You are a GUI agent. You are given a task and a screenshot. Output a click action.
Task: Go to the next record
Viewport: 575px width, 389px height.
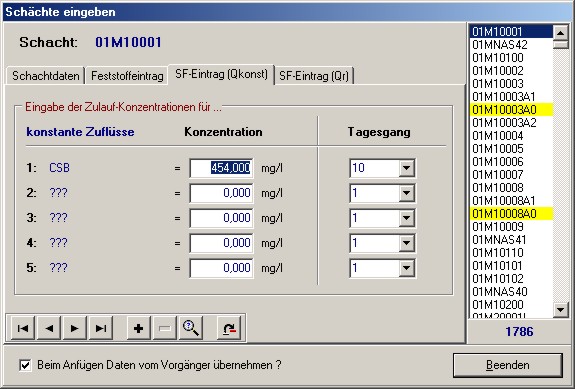pyautogui.click(x=75, y=328)
